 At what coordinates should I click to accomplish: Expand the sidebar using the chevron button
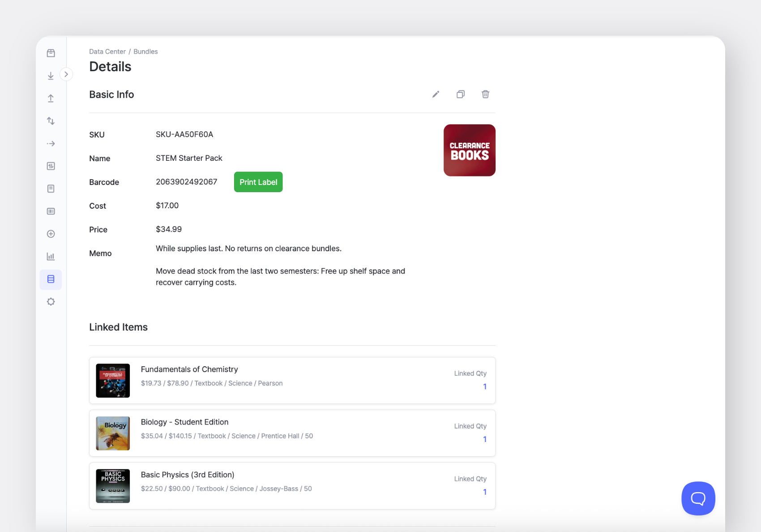pyautogui.click(x=66, y=74)
